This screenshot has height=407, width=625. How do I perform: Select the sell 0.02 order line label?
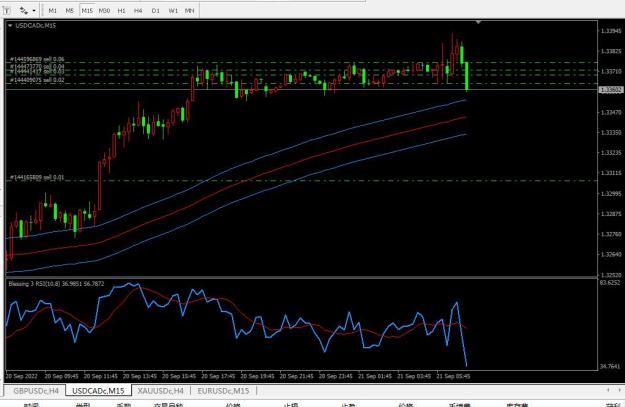coord(37,80)
